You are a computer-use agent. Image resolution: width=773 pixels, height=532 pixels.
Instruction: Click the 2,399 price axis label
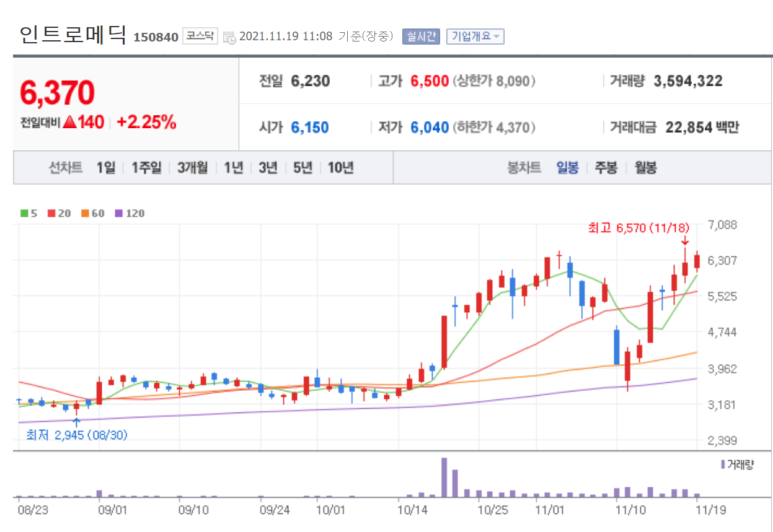point(723,440)
